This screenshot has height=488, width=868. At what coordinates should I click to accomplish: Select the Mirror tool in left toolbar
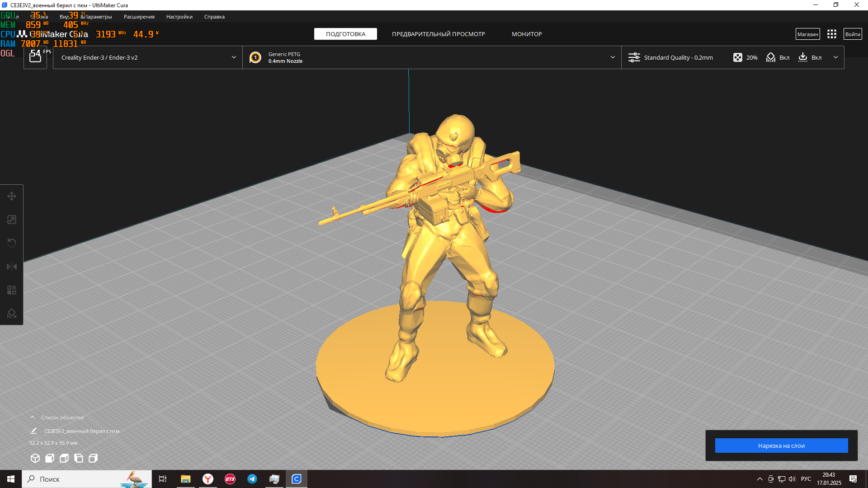tap(12, 267)
